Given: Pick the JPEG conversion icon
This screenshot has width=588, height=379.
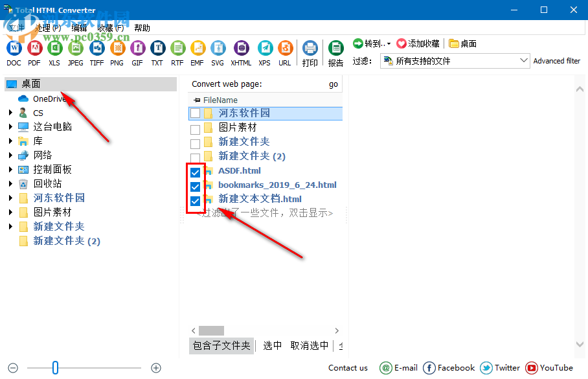Looking at the screenshot, I should [x=75, y=48].
